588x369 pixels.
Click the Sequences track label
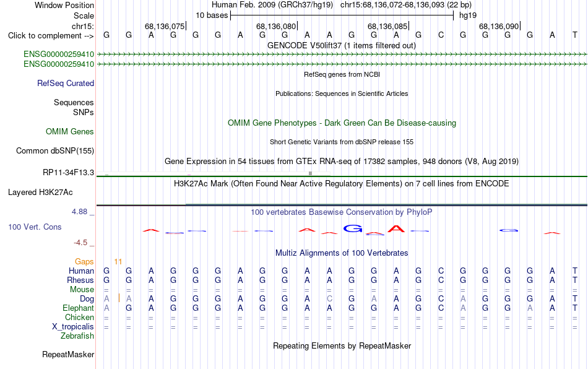point(74,102)
